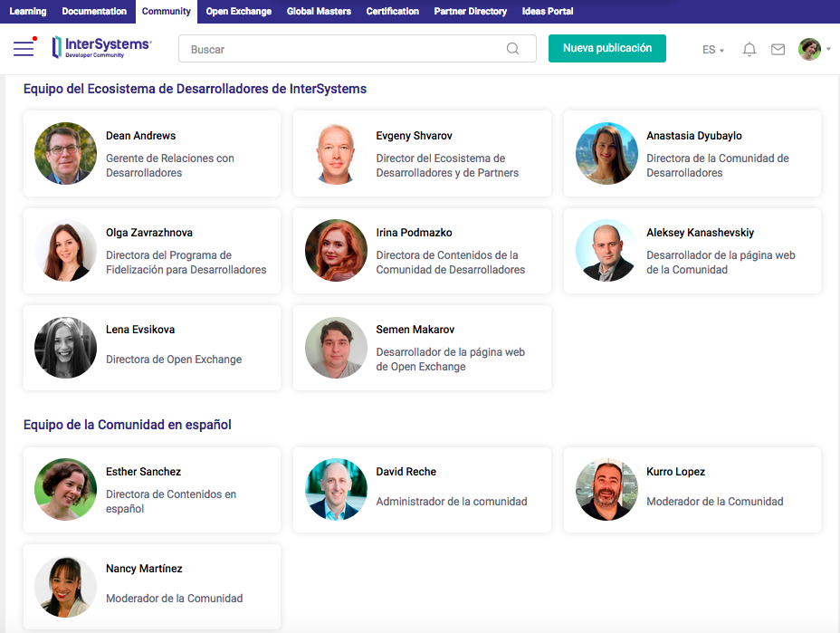Image resolution: width=840 pixels, height=633 pixels.
Task: Open the Global Masters tab
Action: (x=319, y=11)
